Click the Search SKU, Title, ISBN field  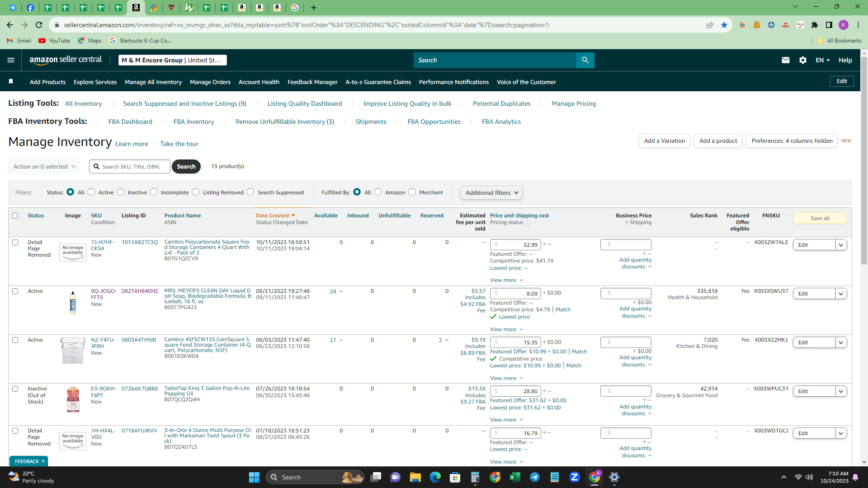pos(130,167)
